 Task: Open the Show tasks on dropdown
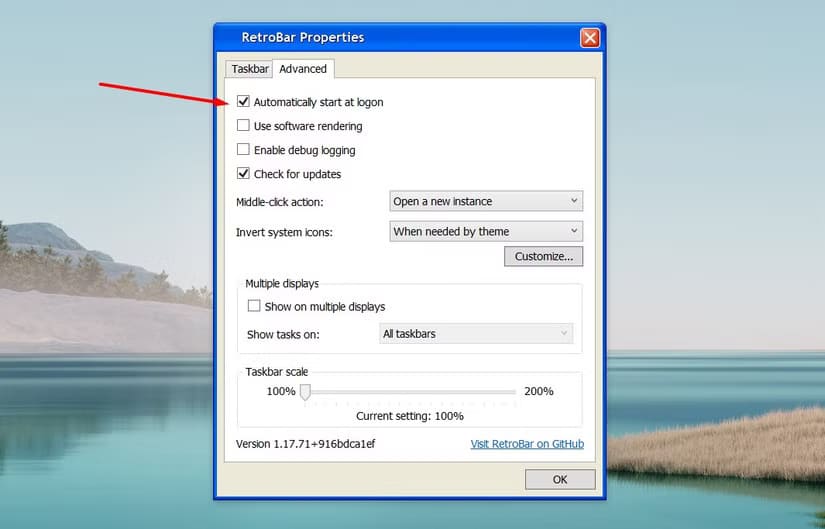(476, 334)
